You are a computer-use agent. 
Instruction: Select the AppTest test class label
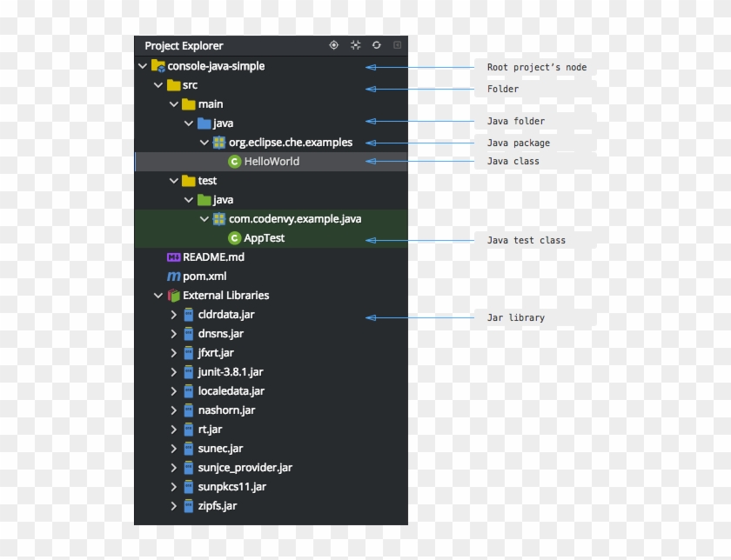click(265, 238)
